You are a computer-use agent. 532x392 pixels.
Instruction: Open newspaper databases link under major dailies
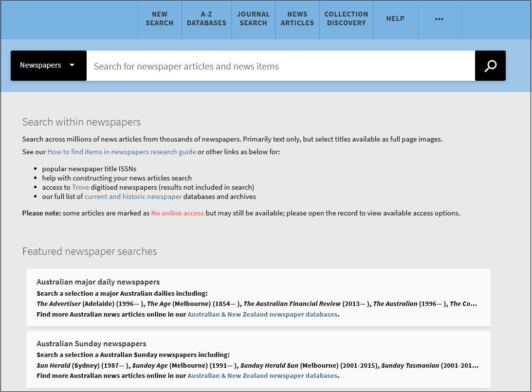click(x=262, y=314)
